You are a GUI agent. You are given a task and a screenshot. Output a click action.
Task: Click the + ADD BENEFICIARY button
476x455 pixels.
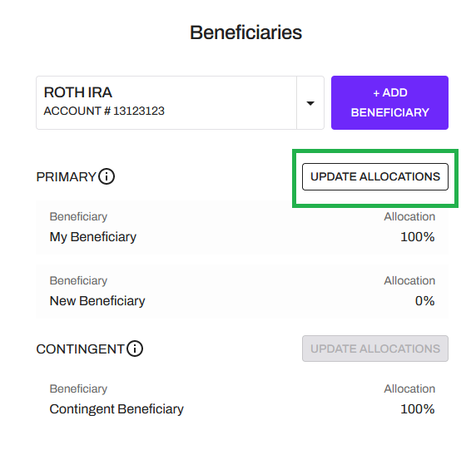click(x=389, y=103)
